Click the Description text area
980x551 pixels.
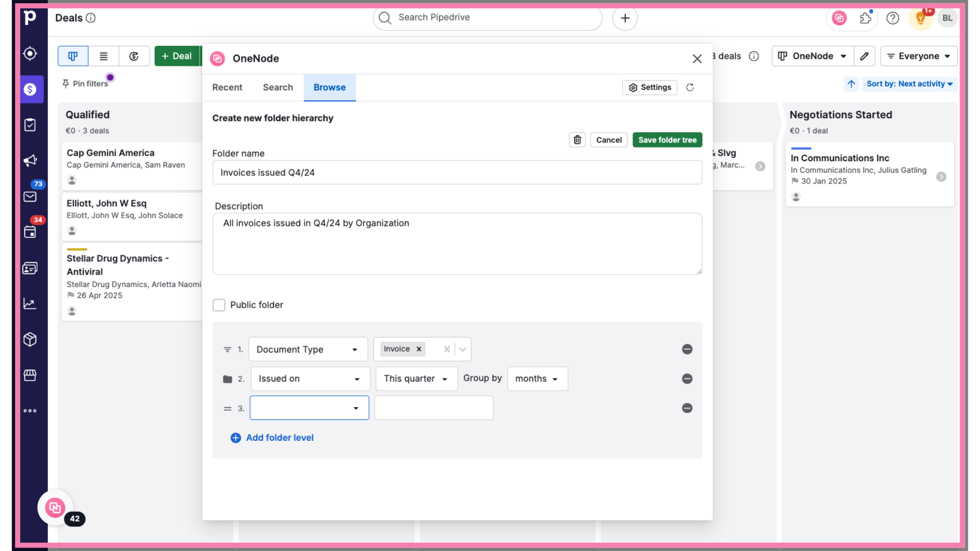[x=457, y=244]
